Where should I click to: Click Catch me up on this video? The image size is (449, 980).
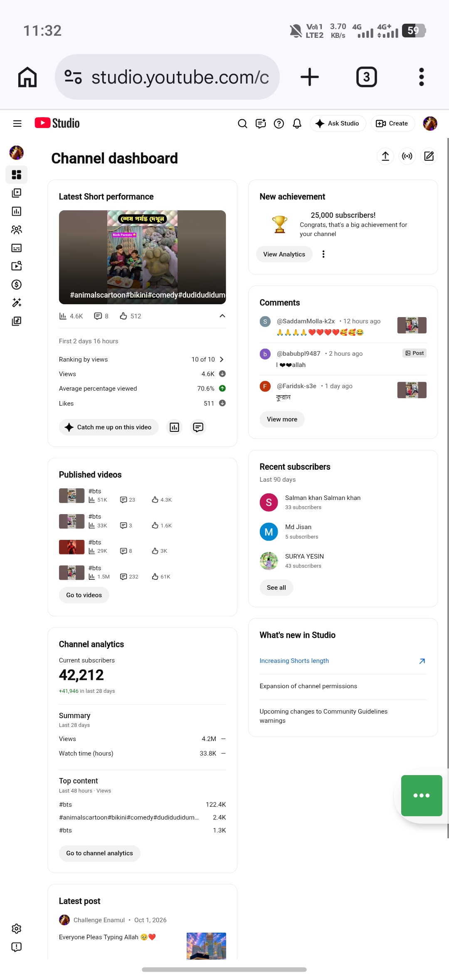(x=109, y=427)
